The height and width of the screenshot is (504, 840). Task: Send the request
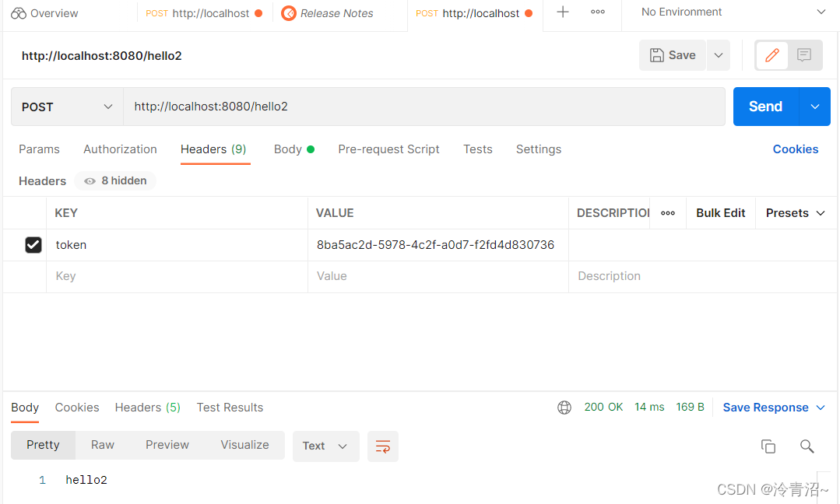point(765,107)
